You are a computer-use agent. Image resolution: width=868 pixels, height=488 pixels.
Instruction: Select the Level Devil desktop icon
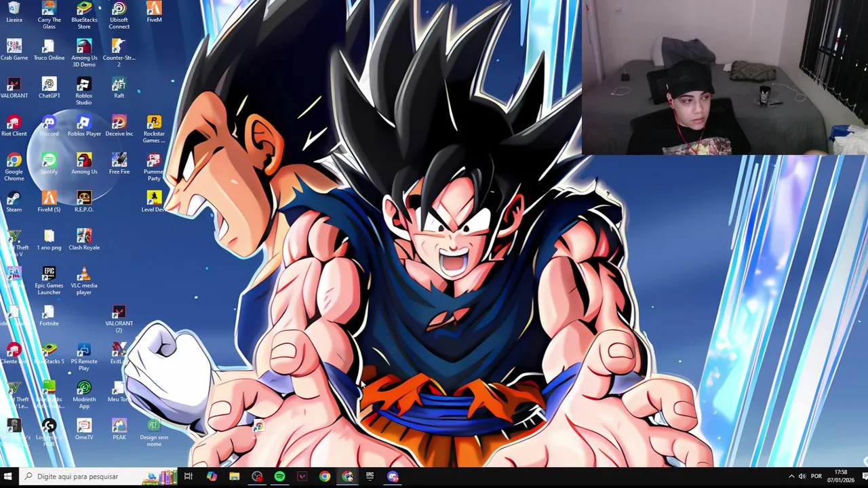pyautogui.click(x=154, y=202)
